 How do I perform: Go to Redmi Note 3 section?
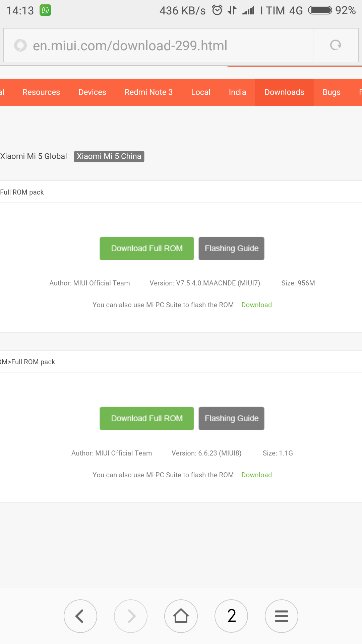coord(148,92)
